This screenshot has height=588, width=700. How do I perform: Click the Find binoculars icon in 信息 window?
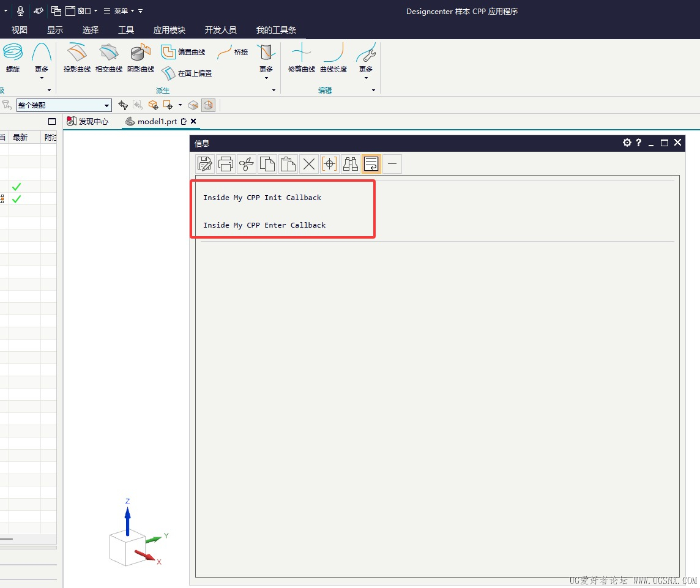click(351, 164)
